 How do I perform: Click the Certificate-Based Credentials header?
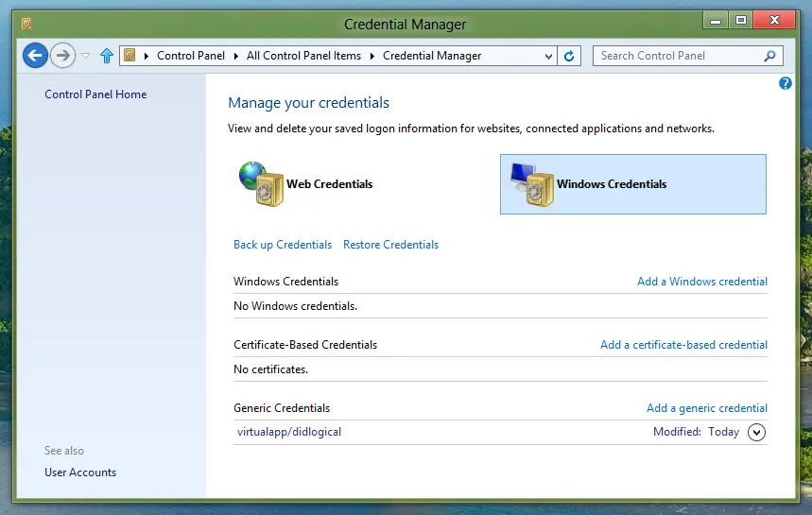305,345
